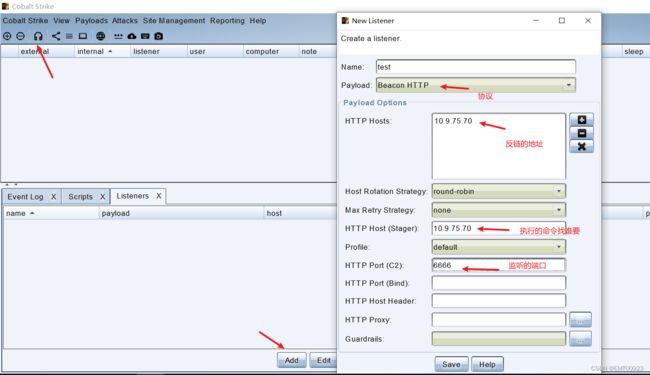Sort listeners by name column
Viewport: 650px width, 375px height.
51,213
